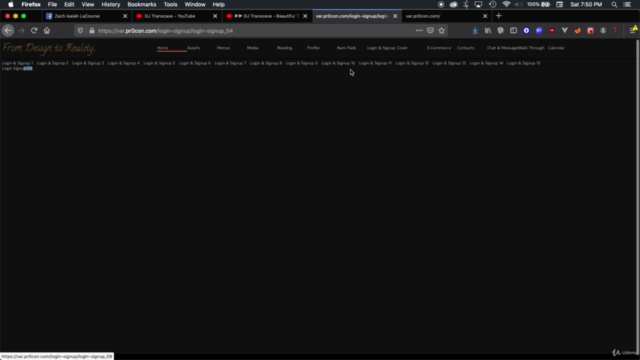
Task: View site security padlock details
Action: coord(92,31)
